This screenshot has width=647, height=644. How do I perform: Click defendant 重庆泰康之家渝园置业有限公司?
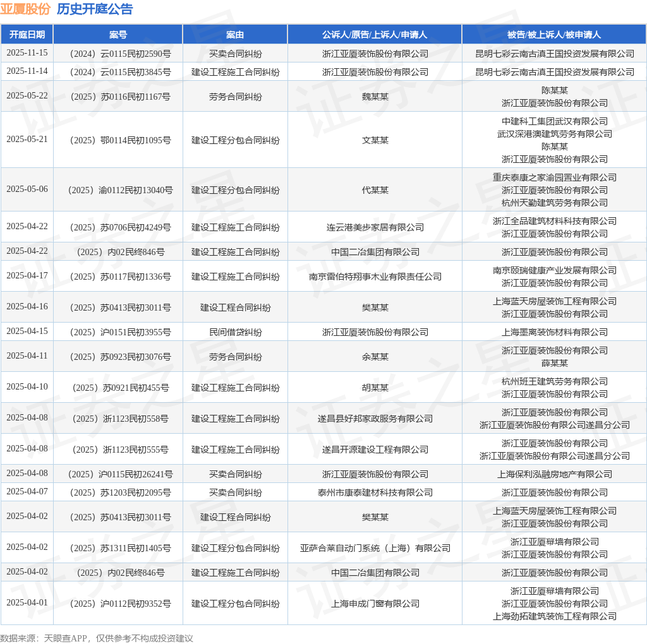[x=555, y=177]
